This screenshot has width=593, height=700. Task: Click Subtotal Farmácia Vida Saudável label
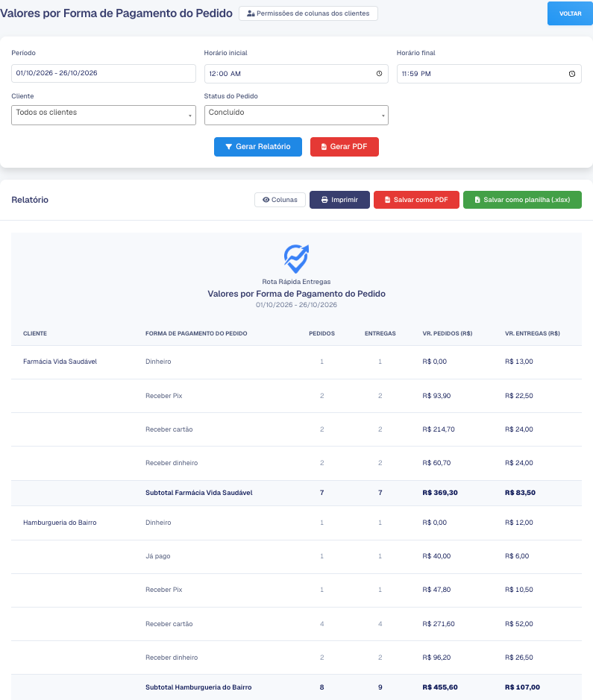coord(198,493)
